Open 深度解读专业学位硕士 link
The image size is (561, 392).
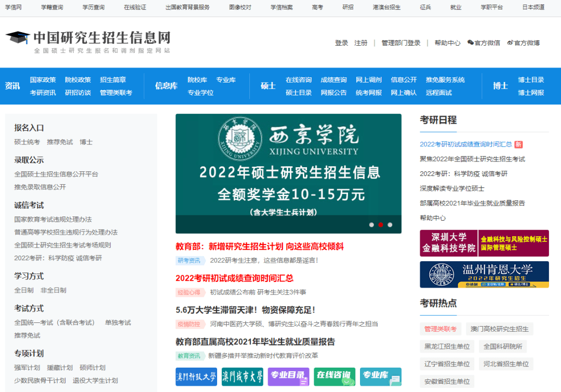tap(452, 188)
